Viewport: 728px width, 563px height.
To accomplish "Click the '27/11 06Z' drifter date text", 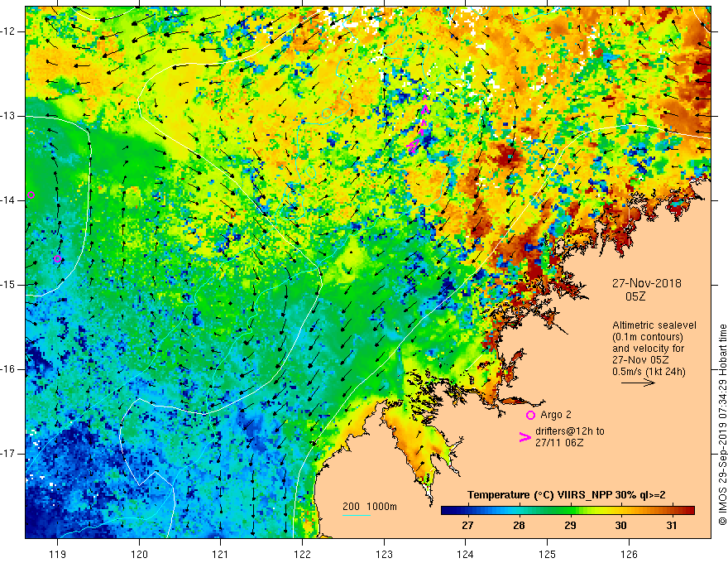I will [559, 443].
